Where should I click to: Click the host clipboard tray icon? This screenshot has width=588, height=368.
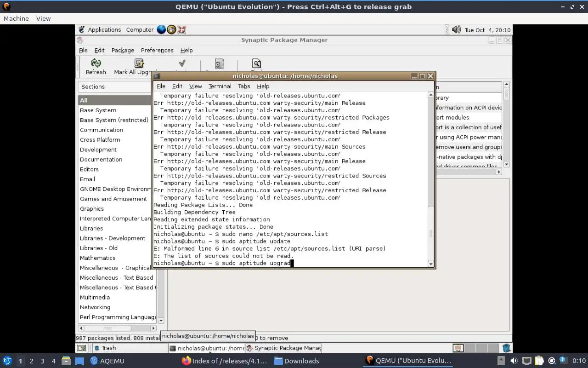tap(539, 361)
